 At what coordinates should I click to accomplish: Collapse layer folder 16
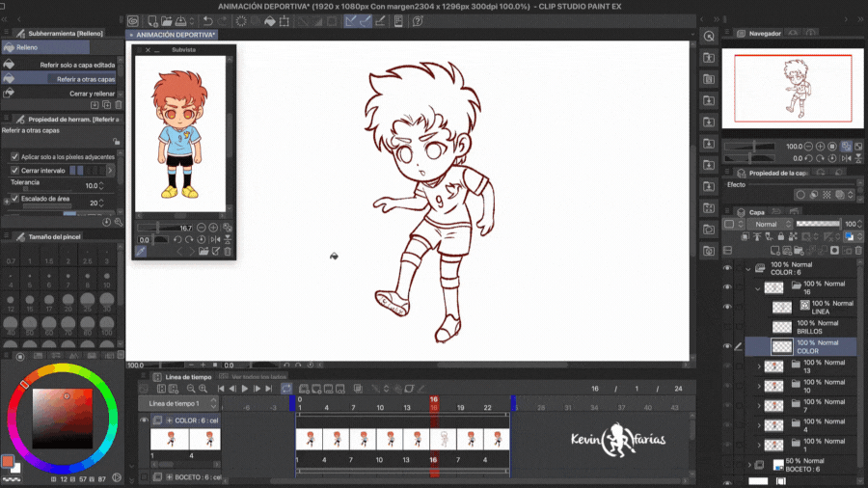[x=758, y=288]
